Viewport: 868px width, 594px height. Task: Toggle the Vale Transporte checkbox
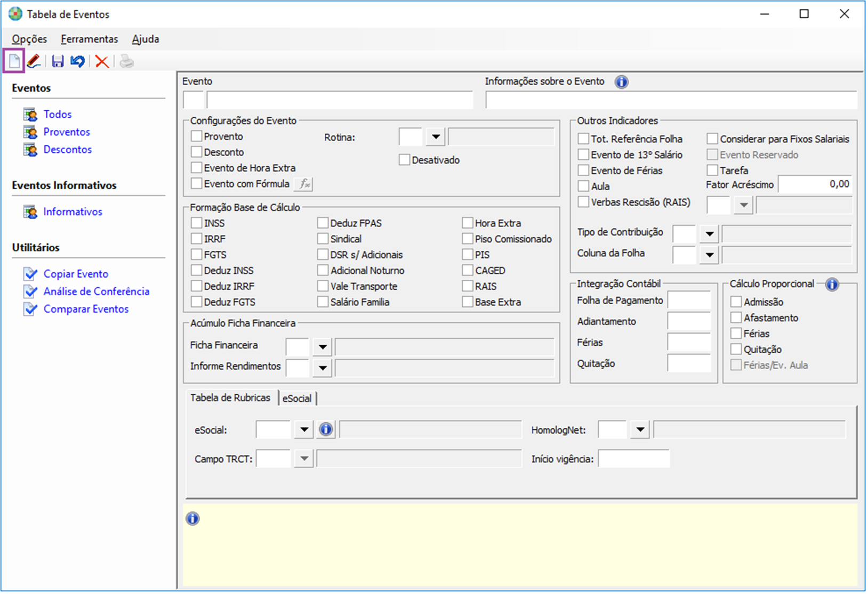click(323, 286)
